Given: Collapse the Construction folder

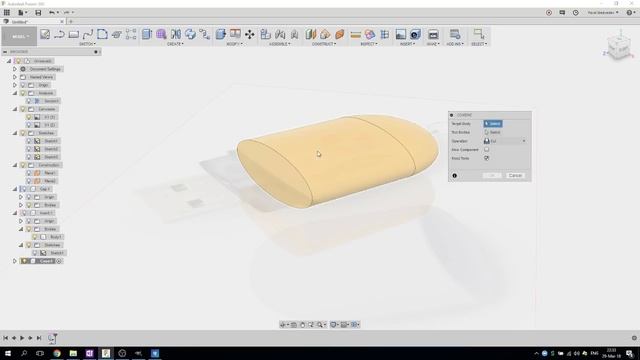Looking at the screenshot, I should (15, 165).
